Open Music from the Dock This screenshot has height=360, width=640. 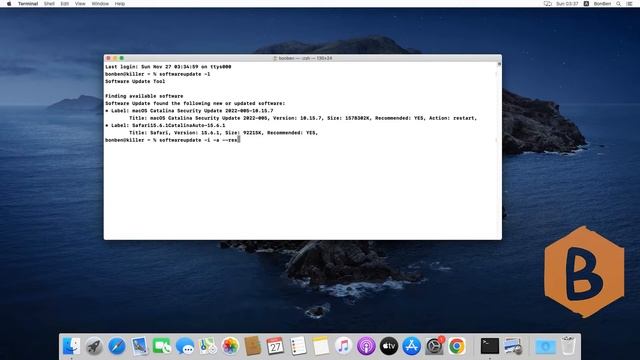343,346
